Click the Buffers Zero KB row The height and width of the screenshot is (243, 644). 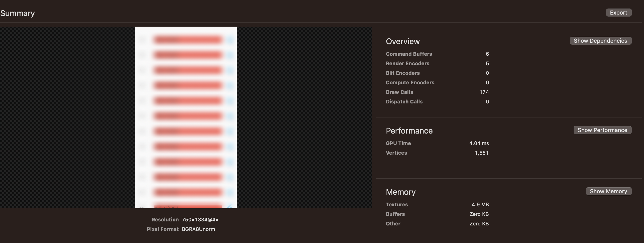[479, 214]
